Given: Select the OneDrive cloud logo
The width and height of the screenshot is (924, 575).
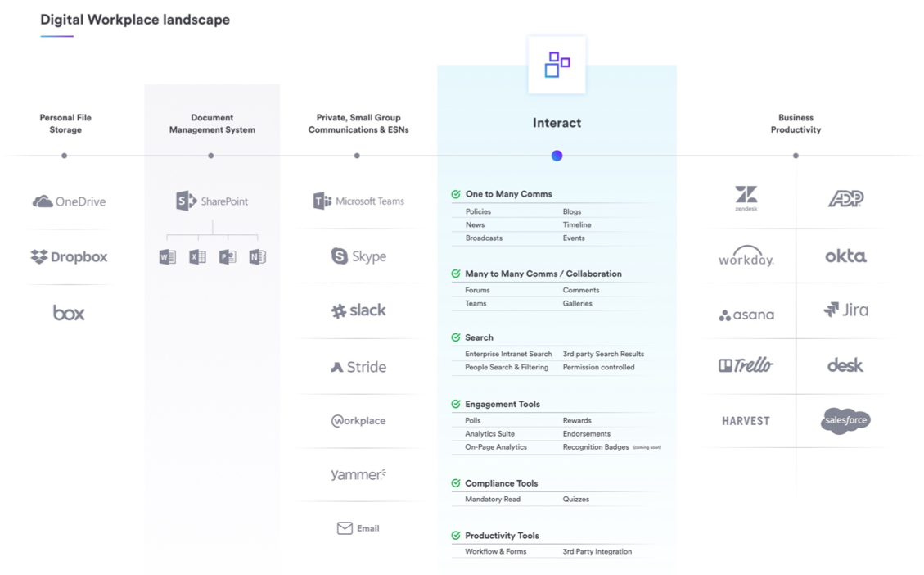Looking at the screenshot, I should (x=69, y=201).
